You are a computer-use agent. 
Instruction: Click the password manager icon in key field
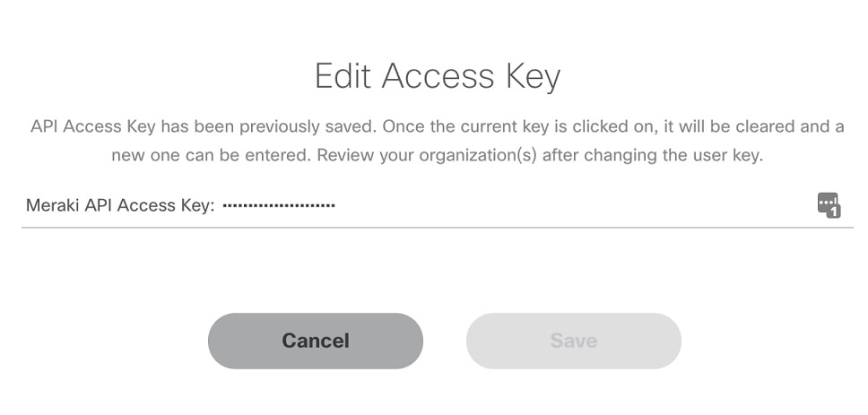tap(829, 205)
